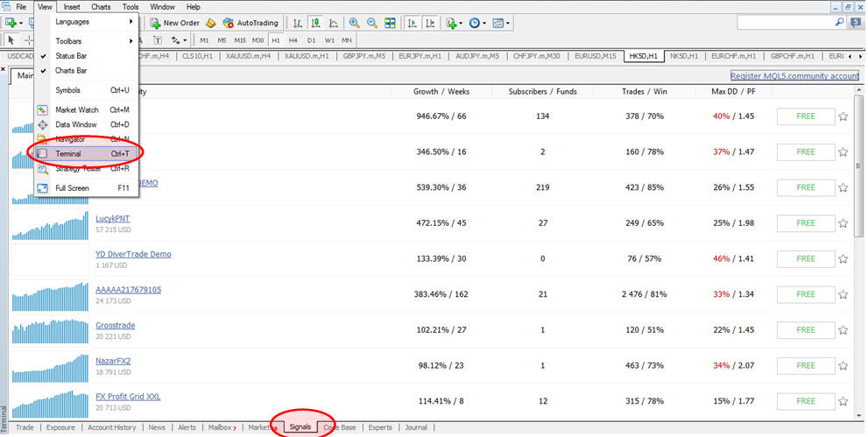Select the text label tool icon
868x437 pixels.
(158, 39)
